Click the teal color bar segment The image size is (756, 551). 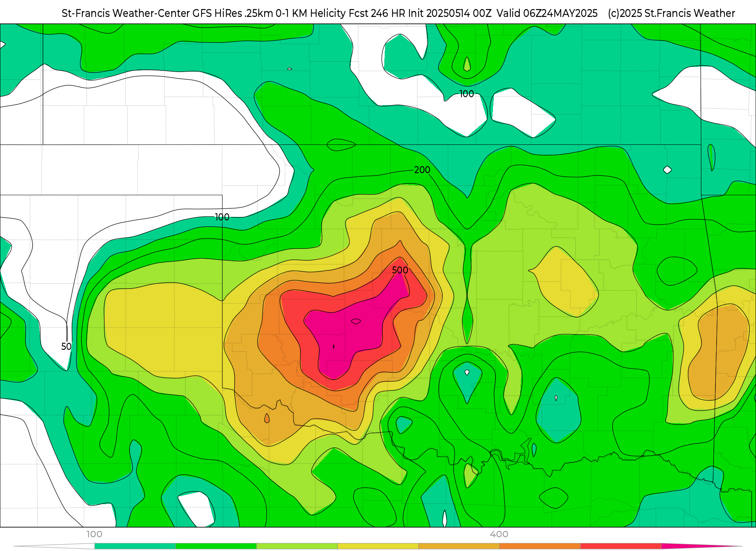click(x=135, y=546)
